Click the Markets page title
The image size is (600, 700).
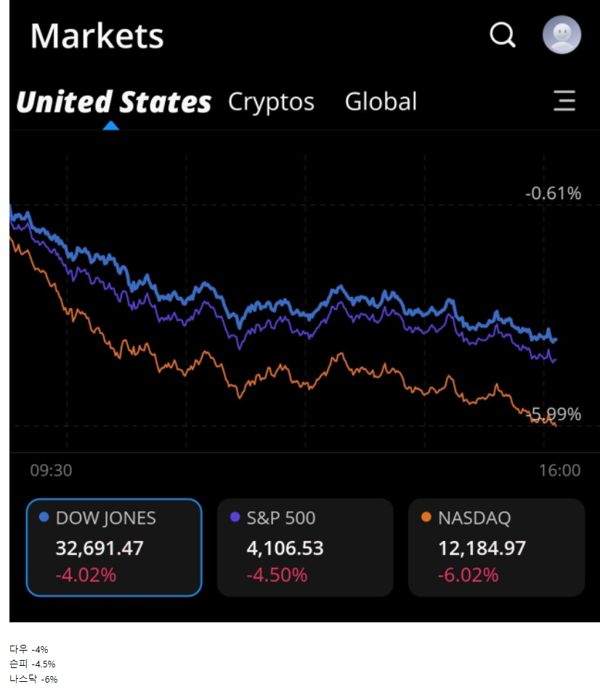coord(97,36)
